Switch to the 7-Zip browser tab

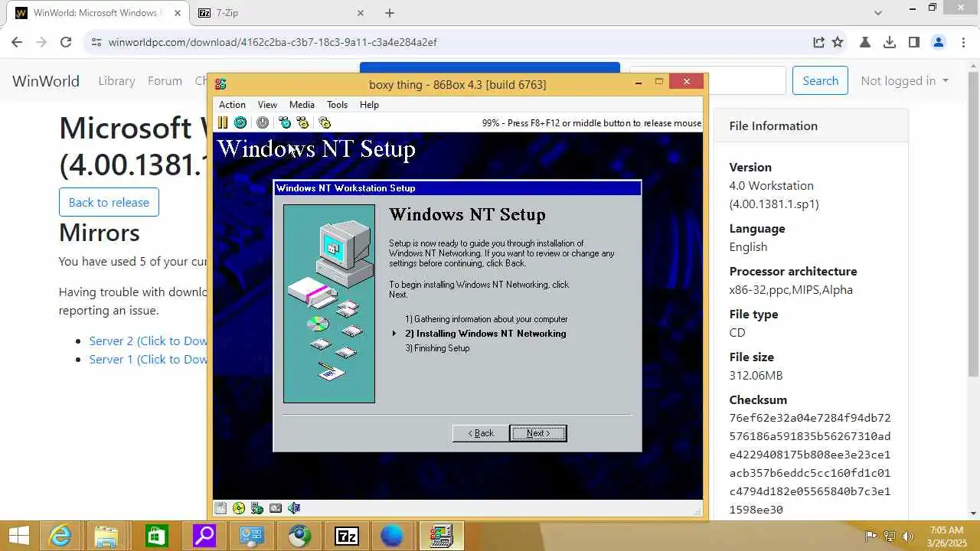tap(281, 13)
